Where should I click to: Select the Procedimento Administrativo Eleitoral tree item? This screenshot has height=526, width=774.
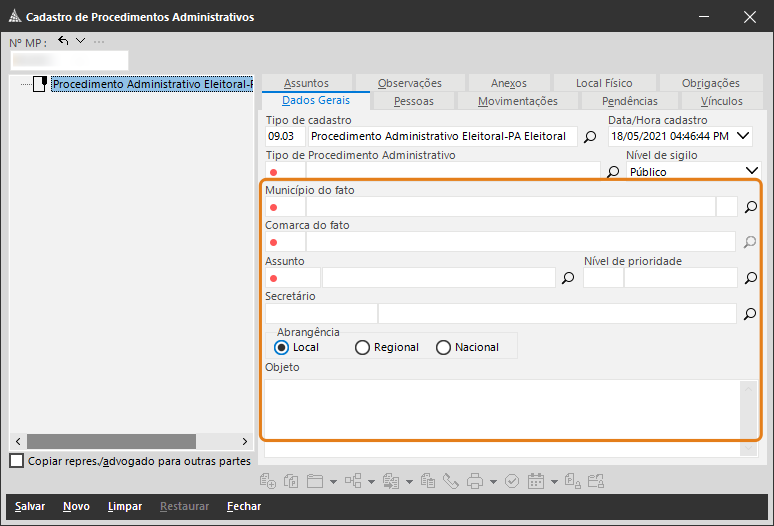click(153, 84)
